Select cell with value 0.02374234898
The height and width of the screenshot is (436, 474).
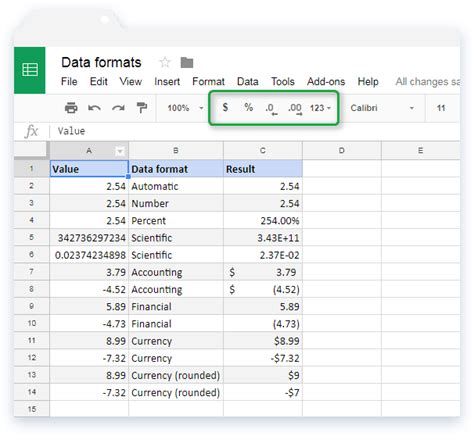point(89,255)
